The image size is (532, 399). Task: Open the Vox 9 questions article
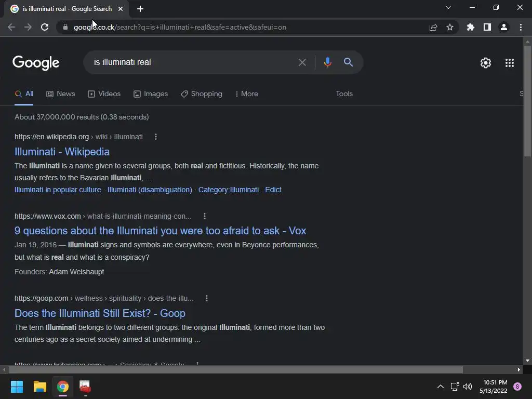click(160, 231)
